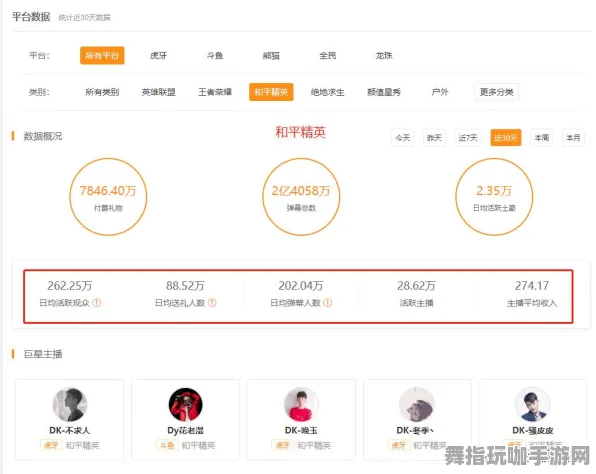Show data for 近30天
596x474 pixels.
(x=506, y=138)
